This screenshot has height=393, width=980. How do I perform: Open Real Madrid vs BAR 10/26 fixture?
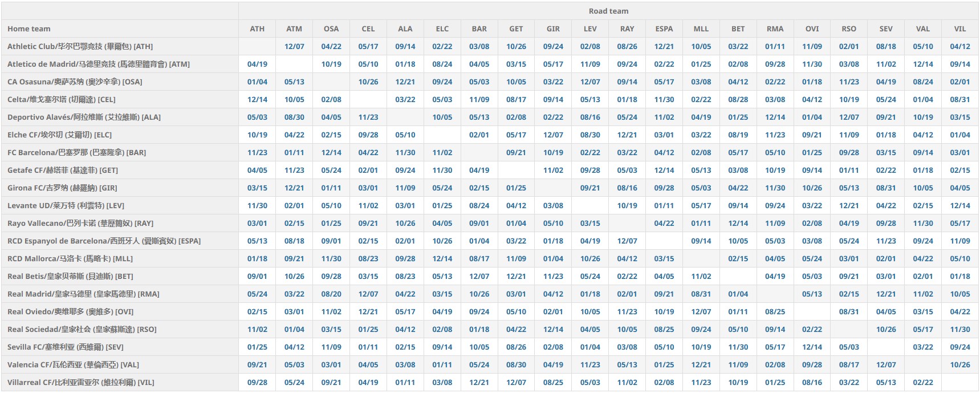click(x=479, y=294)
